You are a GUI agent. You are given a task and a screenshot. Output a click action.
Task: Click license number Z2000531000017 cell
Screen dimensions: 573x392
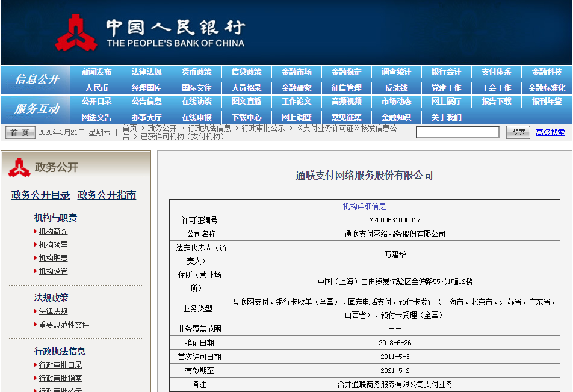(395, 220)
